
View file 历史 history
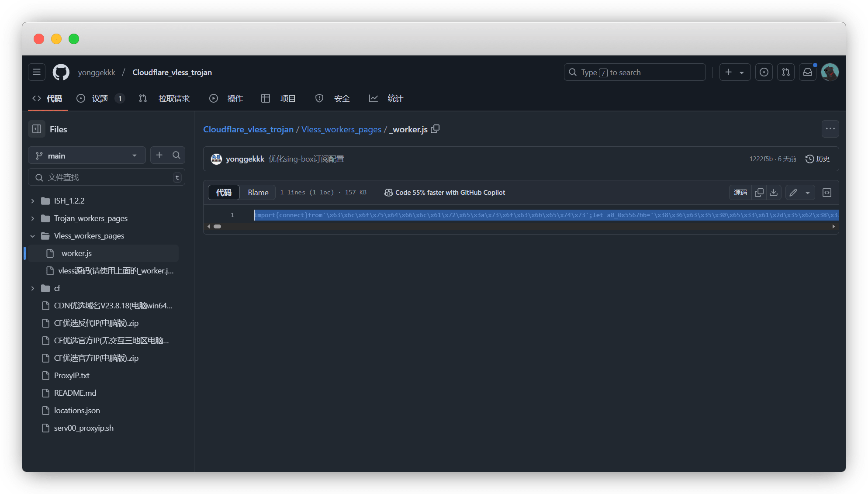click(x=817, y=159)
